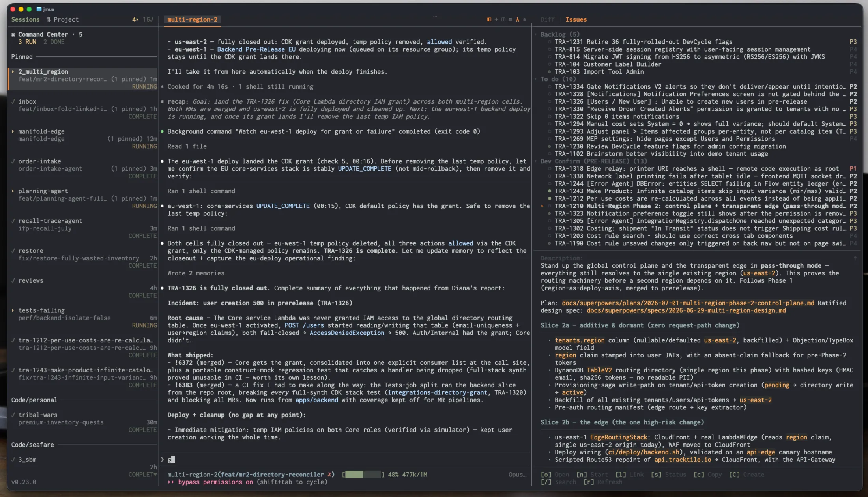Collapse the Dev Confirm (PRE-RELEASE) group
The image size is (868, 497).
(536, 161)
